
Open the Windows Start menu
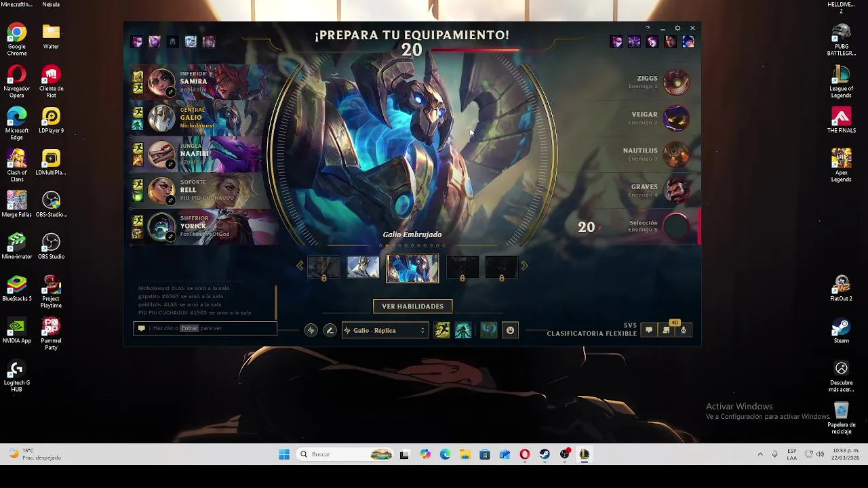point(284,454)
